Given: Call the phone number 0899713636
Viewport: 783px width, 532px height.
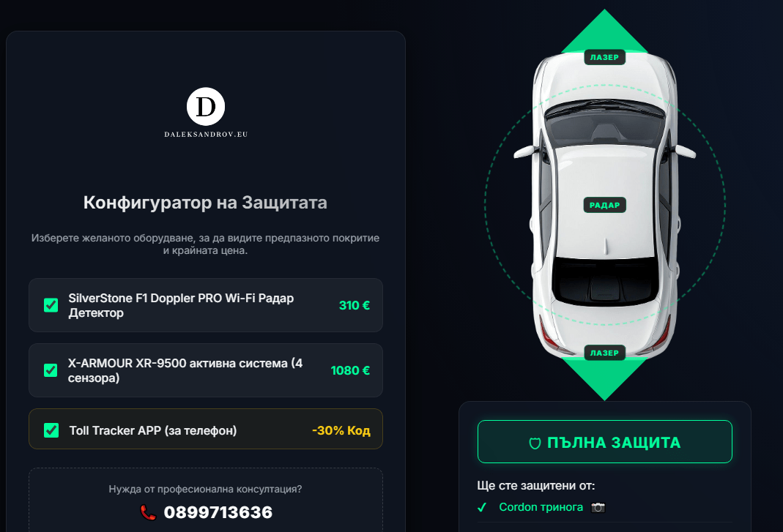Looking at the screenshot, I should (x=218, y=512).
